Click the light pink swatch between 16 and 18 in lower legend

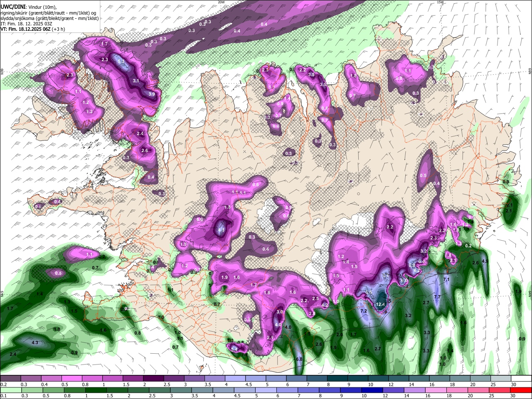(x=436, y=390)
